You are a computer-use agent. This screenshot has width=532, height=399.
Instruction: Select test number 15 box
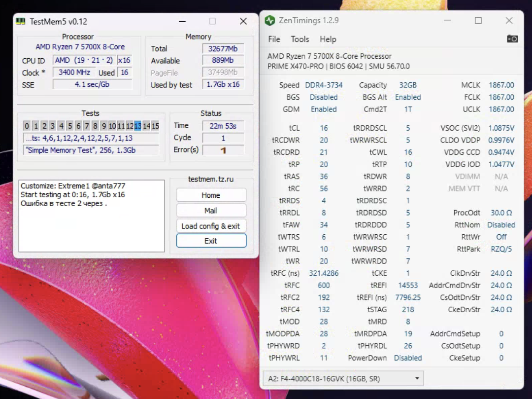(x=155, y=126)
